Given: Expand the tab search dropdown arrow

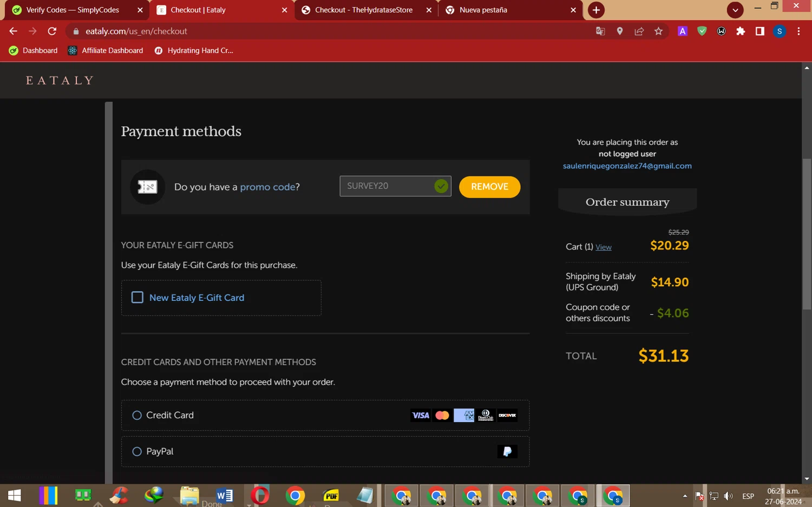Looking at the screenshot, I should [735, 10].
